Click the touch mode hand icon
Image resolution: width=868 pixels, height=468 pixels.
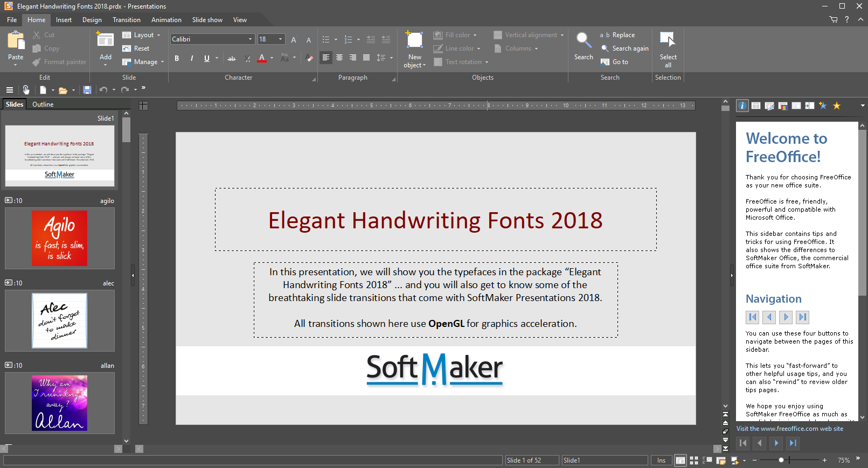pyautogui.click(x=26, y=90)
